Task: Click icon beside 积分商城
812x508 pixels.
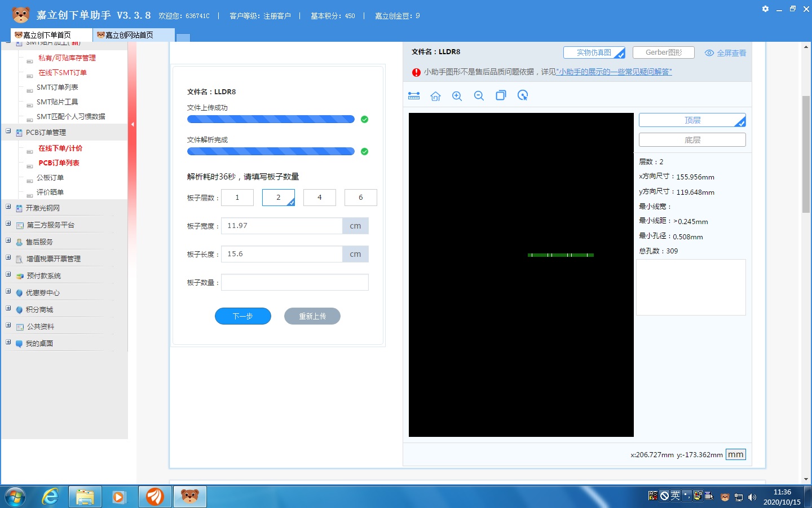Action: coord(19,310)
